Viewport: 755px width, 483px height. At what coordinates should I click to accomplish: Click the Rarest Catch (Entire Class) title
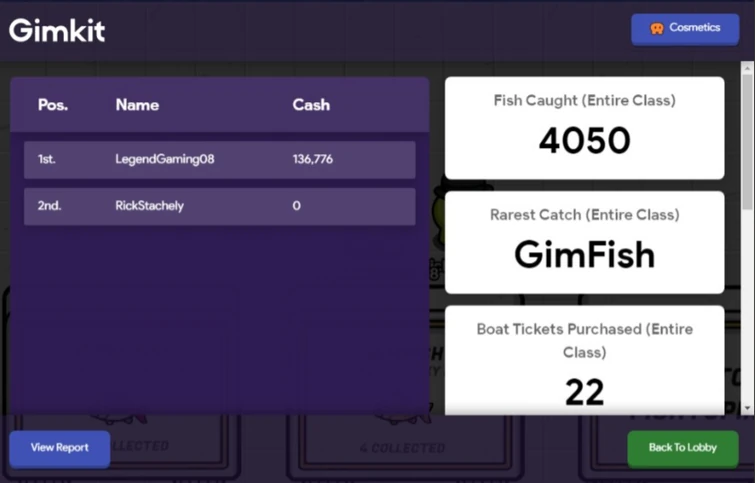[584, 215]
